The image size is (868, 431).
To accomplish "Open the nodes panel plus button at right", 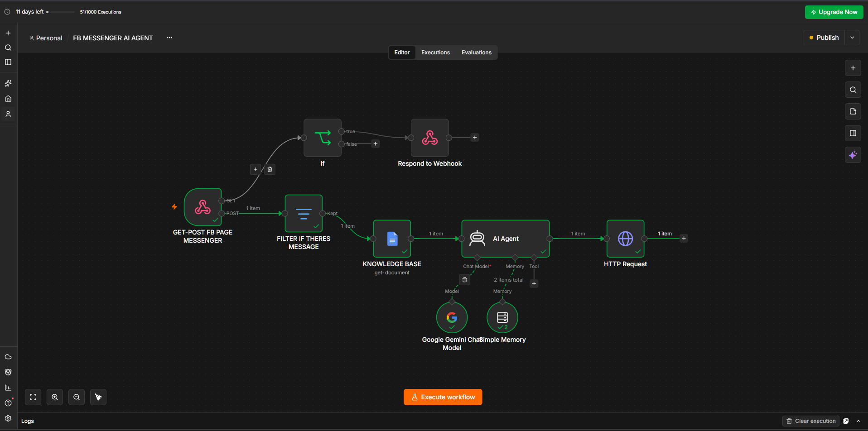I will coord(853,68).
